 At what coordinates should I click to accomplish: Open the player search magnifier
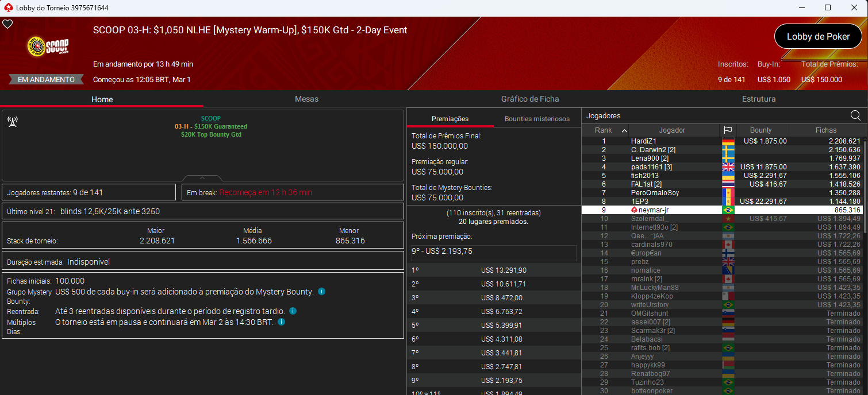855,116
